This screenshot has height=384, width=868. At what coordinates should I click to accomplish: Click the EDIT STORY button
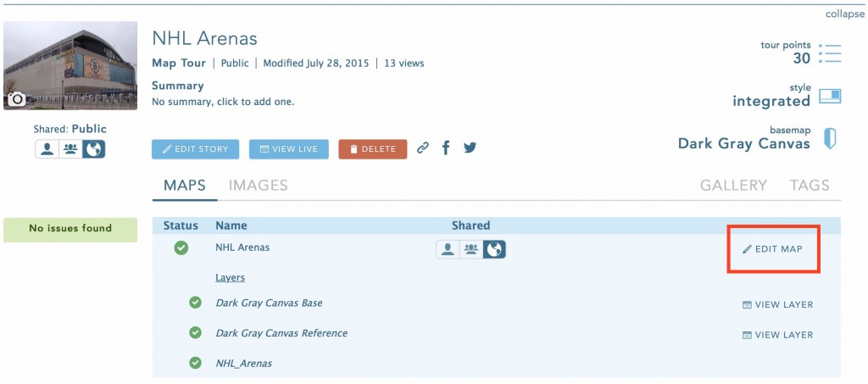[196, 149]
